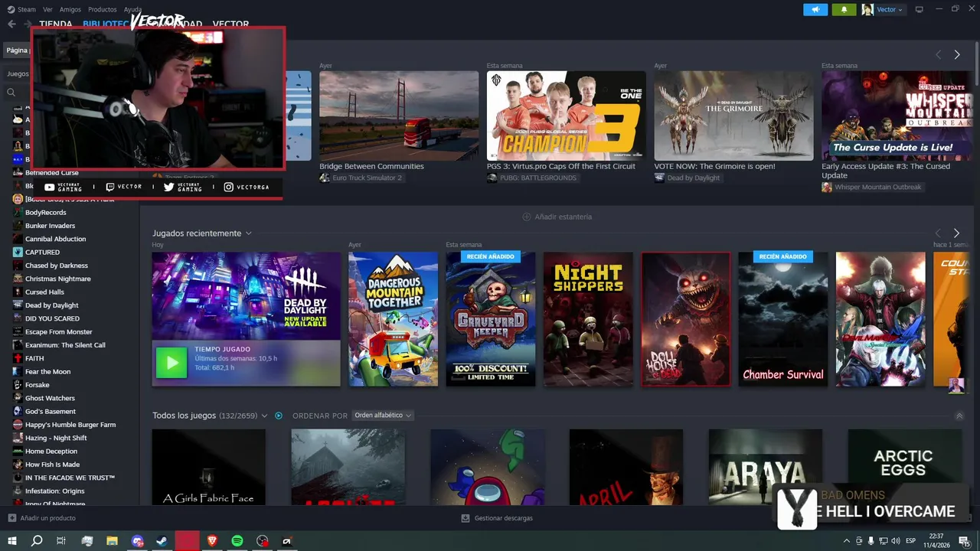The height and width of the screenshot is (551, 980).
Task: Click the Whisper Mountain Outbreak small icon
Action: [x=827, y=187]
